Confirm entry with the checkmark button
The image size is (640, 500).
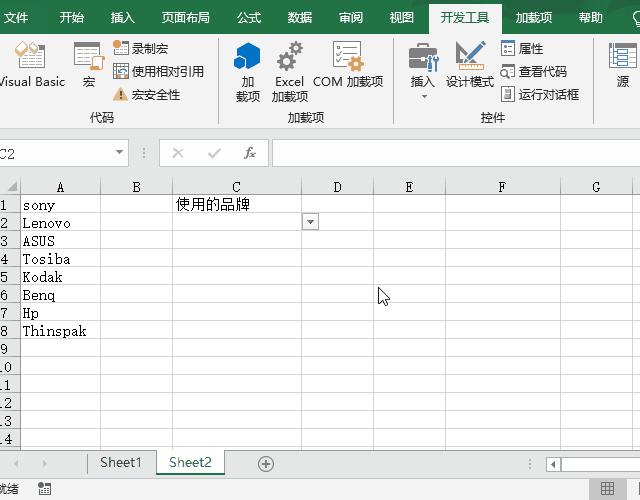[x=214, y=153]
